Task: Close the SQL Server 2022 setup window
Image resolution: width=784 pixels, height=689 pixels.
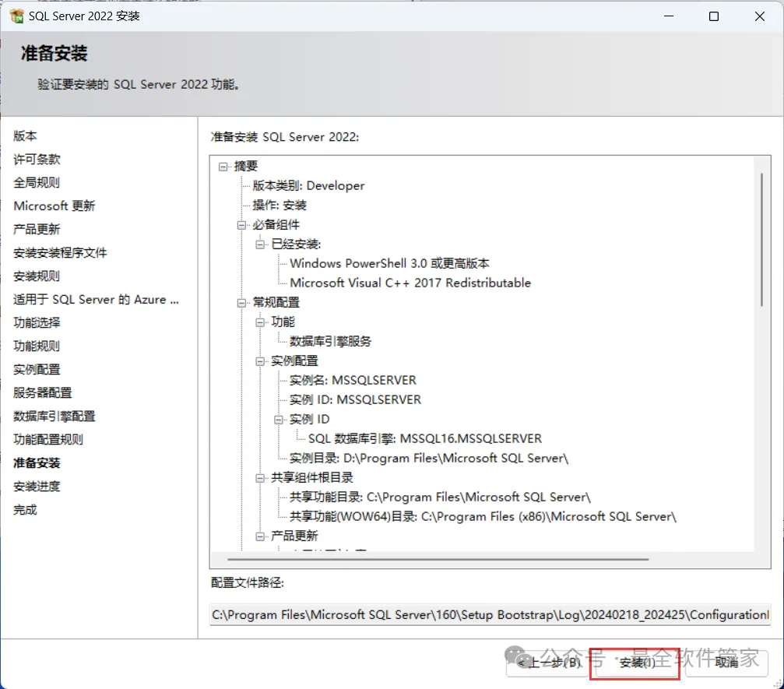Action: tap(760, 16)
